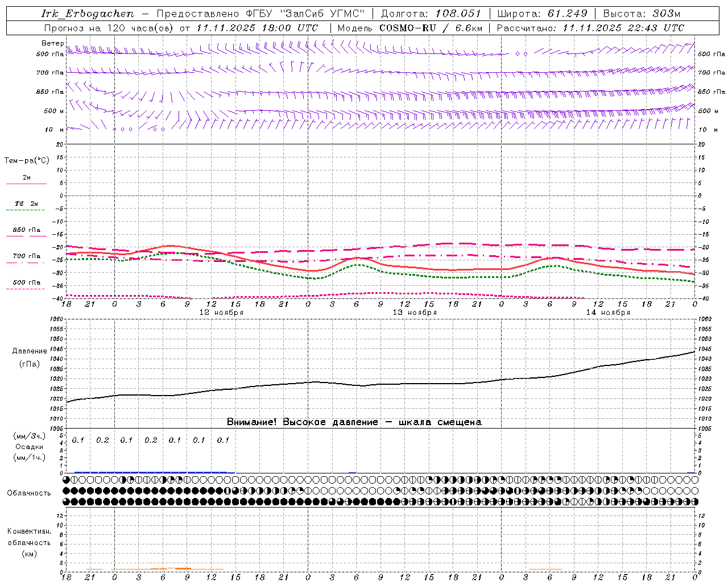Click the Давление chart title
Viewport: 728px width, 582px height.
(30, 351)
